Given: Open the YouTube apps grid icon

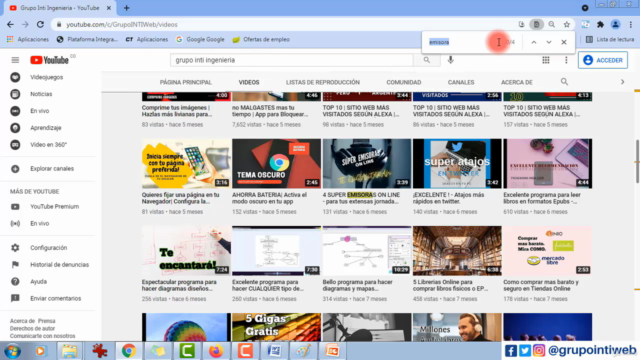Looking at the screenshot, I should click(546, 60).
